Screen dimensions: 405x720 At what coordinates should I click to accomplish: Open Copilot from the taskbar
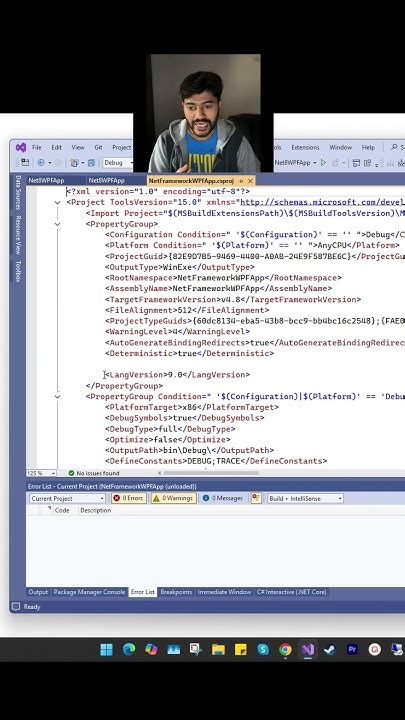pyautogui.click(x=151, y=649)
